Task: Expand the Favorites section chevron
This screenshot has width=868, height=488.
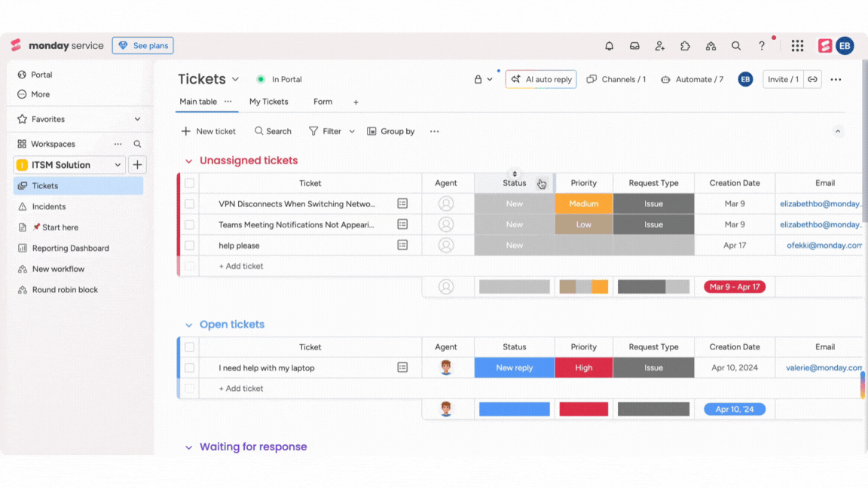Action: pyautogui.click(x=137, y=119)
